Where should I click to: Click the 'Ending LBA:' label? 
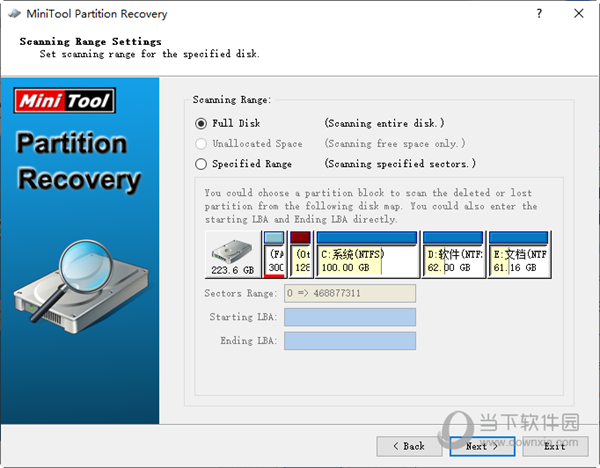coord(248,341)
